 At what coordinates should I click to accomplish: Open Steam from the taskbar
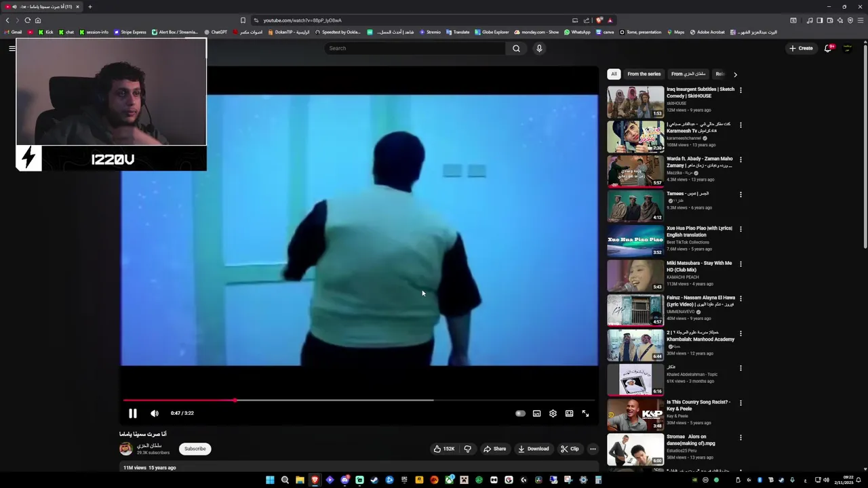tap(374, 480)
